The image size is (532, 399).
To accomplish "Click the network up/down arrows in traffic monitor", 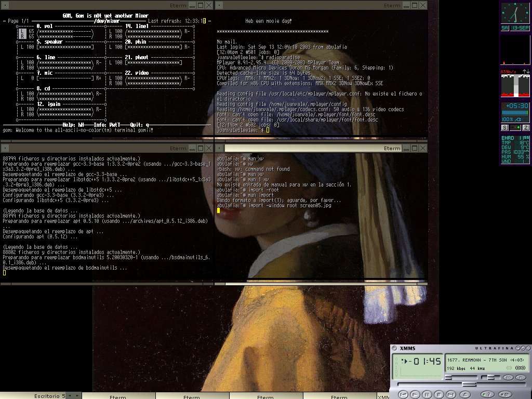I will tap(526, 71).
